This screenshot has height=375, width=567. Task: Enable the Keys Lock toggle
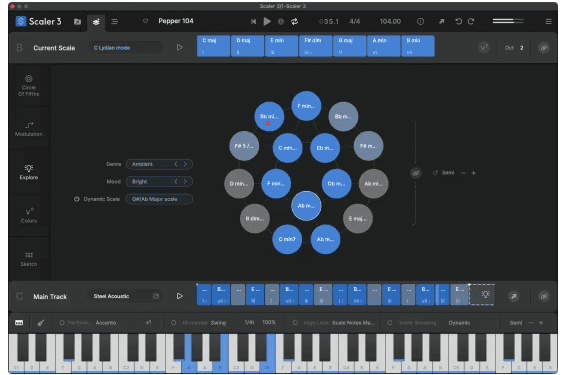[295, 323]
